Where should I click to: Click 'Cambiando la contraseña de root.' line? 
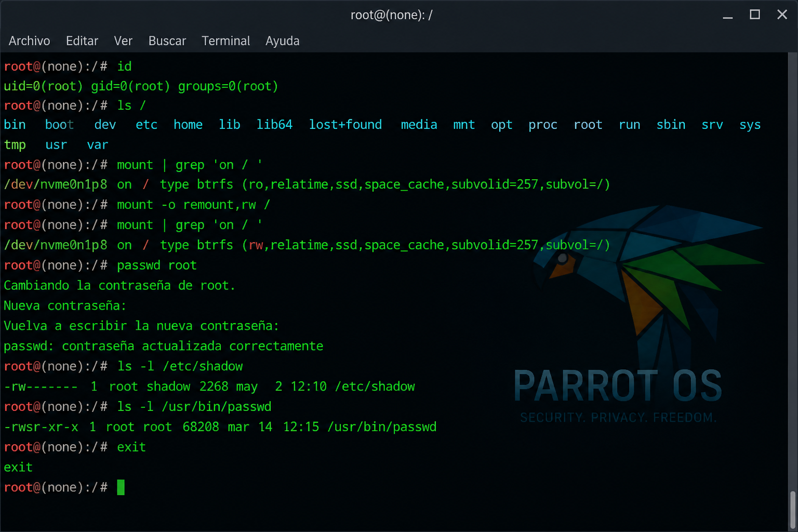pos(119,286)
